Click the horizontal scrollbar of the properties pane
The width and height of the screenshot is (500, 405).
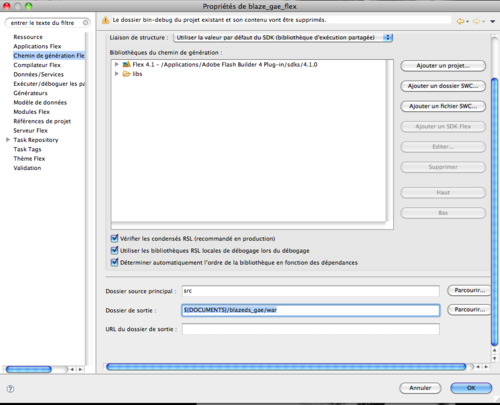(286, 367)
